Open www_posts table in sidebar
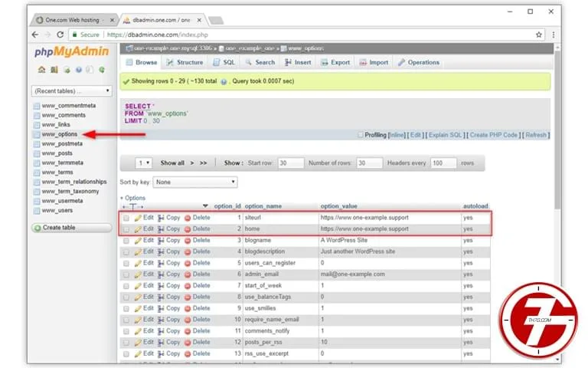Screen dimensions: 588x368 57,153
